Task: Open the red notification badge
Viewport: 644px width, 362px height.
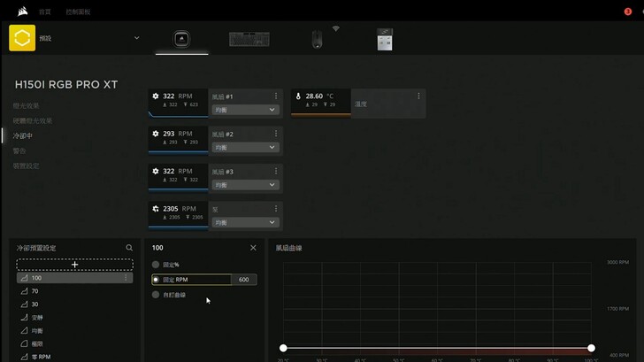Action: coord(627,12)
